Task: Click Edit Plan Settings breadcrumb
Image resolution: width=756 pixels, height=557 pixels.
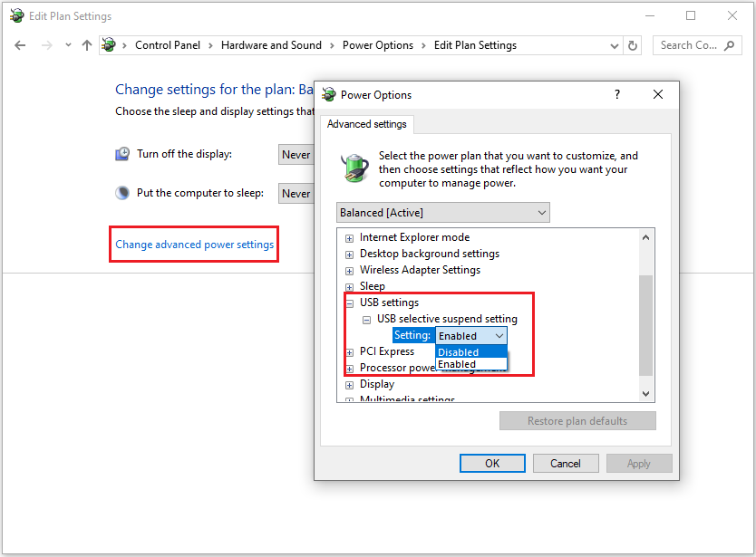Action: coord(475,45)
